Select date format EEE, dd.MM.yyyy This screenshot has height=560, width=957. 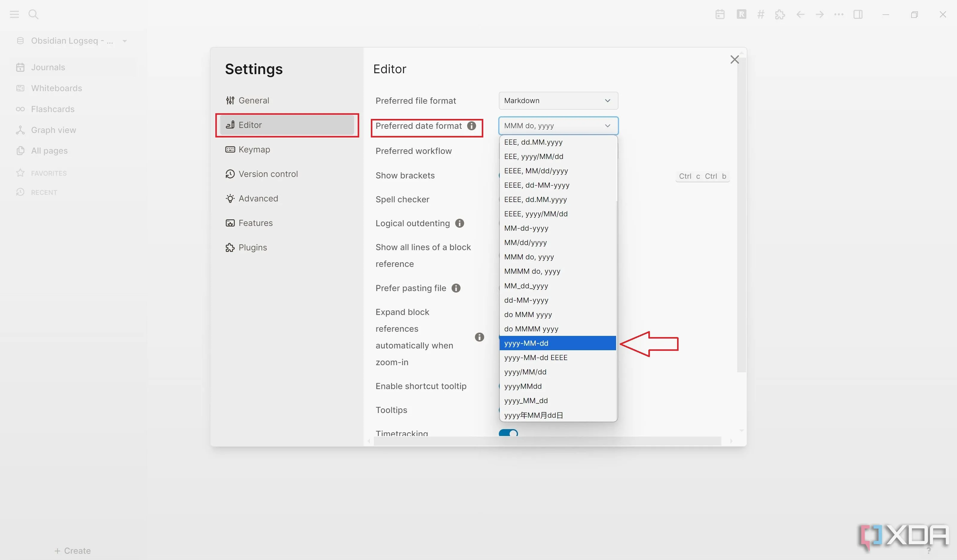557,142
